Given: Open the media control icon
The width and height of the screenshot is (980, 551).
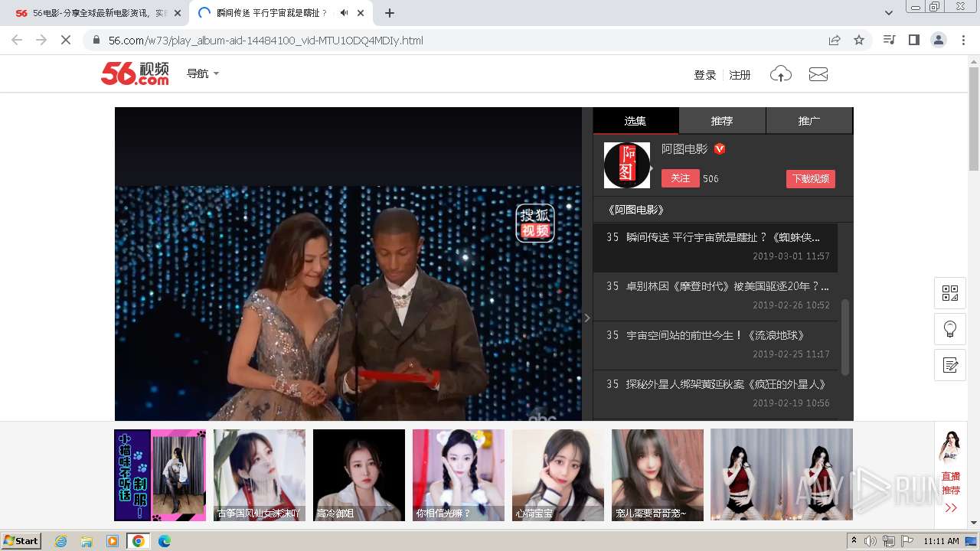Looking at the screenshot, I should [x=889, y=40].
